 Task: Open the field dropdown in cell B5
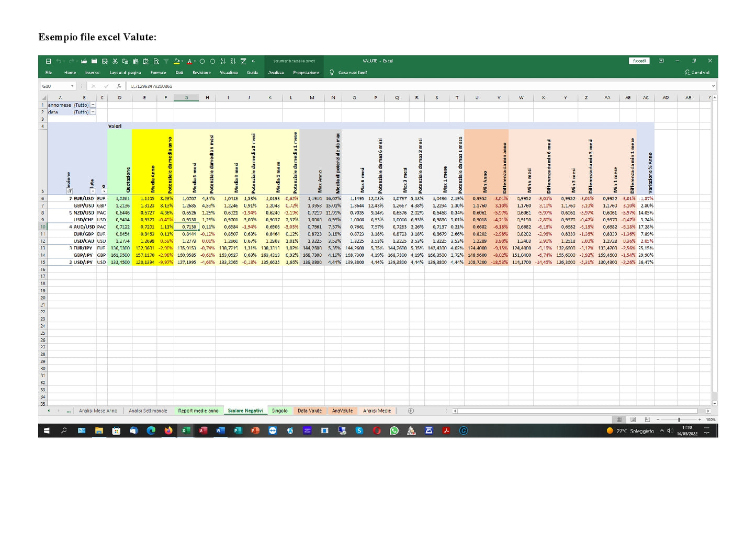(93, 191)
